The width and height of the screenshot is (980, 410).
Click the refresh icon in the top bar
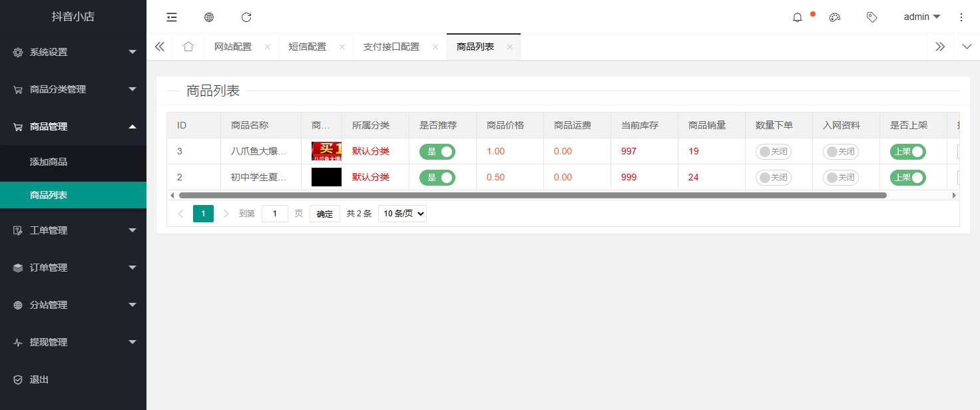(x=246, y=17)
